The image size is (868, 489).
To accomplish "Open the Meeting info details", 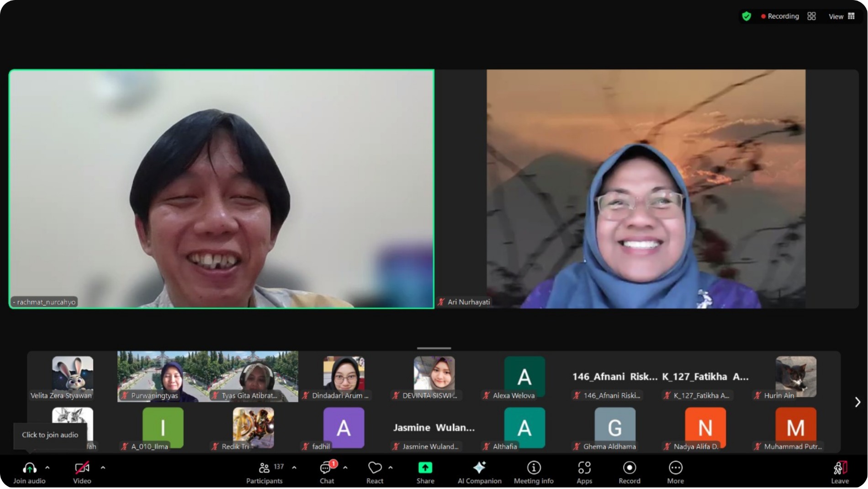I will pos(534,472).
